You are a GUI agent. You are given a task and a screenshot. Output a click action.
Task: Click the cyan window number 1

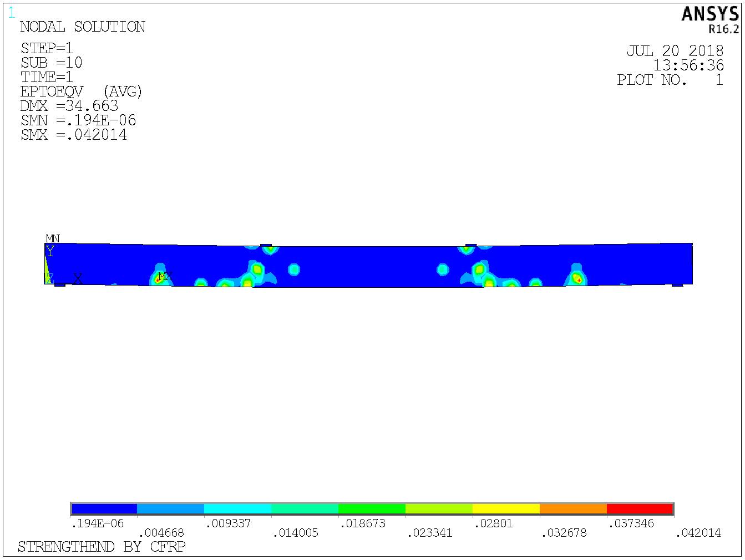12,13
